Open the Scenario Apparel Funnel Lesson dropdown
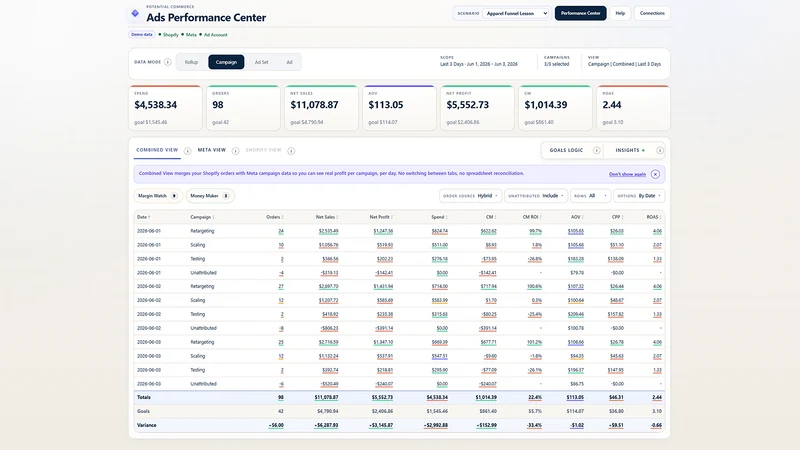 (x=515, y=13)
